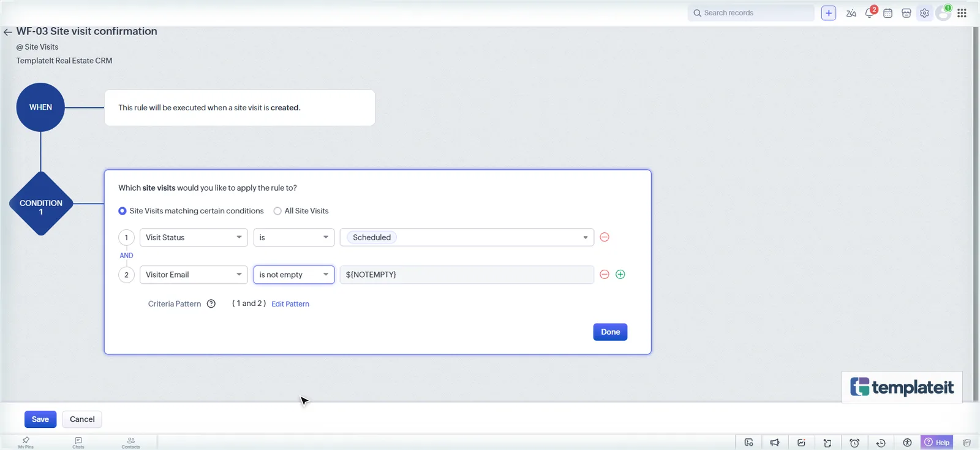Viewport: 980px width, 450px height.
Task: Remove criteria row 2 with its minus icon
Action: pyautogui.click(x=605, y=275)
